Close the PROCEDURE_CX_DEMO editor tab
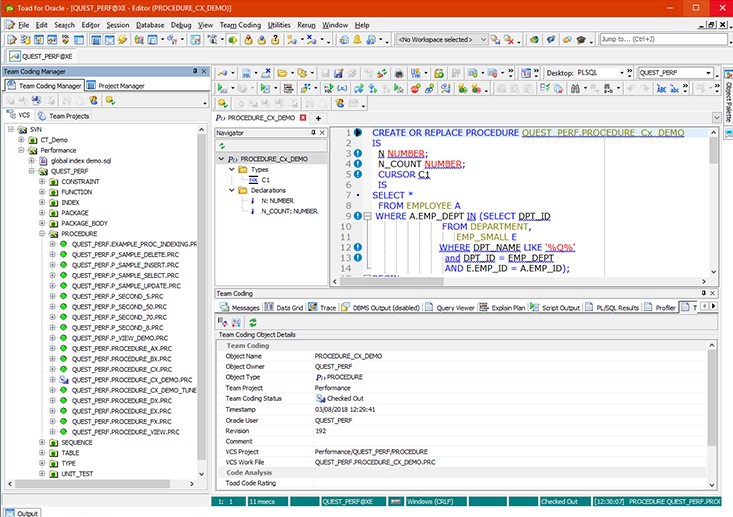 tap(303, 118)
